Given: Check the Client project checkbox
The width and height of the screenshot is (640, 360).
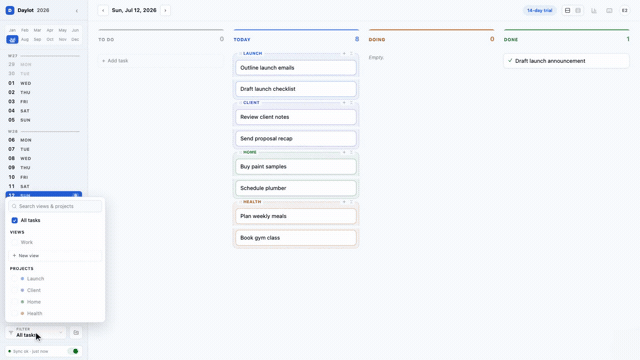Looking at the screenshot, I should click(15, 290).
